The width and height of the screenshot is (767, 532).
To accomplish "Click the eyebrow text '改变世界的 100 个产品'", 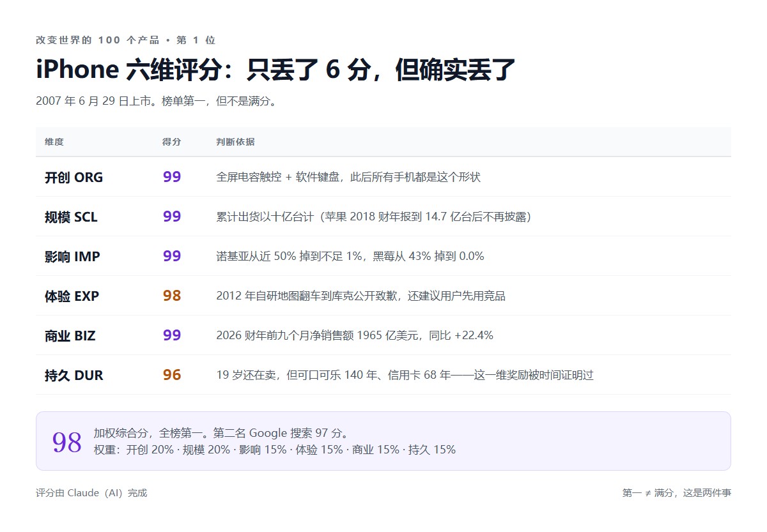I will [x=98, y=40].
